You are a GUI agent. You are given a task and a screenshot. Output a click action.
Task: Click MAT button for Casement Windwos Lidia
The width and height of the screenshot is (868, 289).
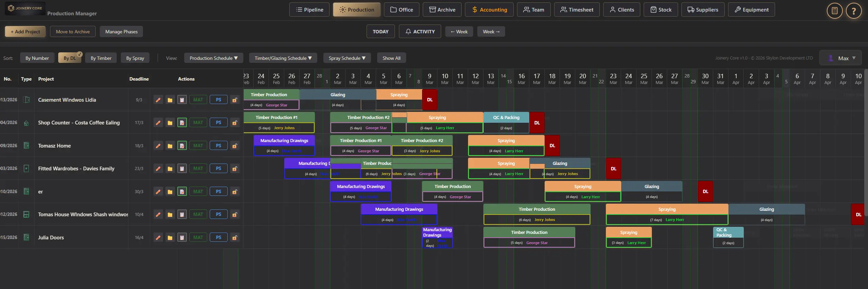coord(198,100)
